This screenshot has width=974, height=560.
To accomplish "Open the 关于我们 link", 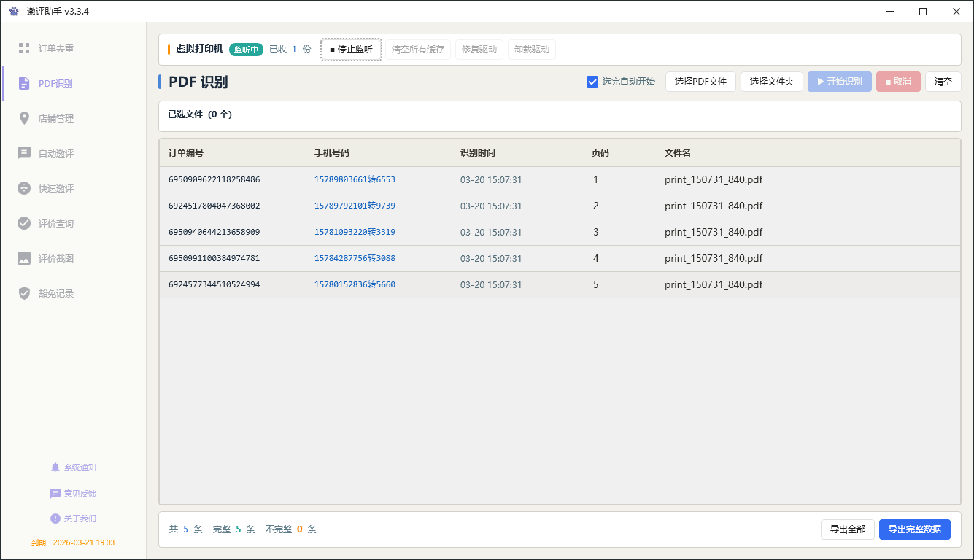I will coord(80,518).
